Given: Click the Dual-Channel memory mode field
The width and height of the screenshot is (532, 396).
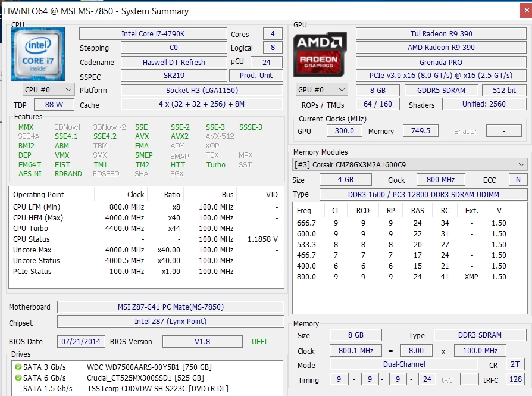Looking at the screenshot, I should 403,364.
